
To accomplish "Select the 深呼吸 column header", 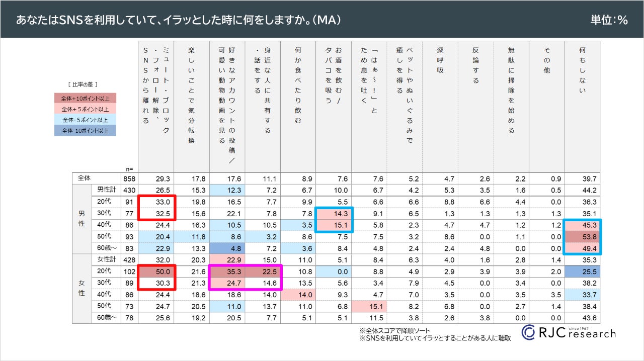I will [440, 60].
